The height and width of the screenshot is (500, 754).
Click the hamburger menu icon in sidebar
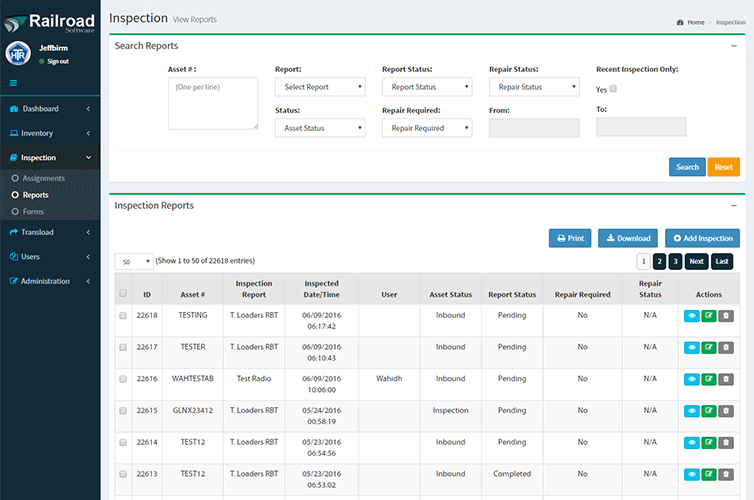[x=14, y=83]
